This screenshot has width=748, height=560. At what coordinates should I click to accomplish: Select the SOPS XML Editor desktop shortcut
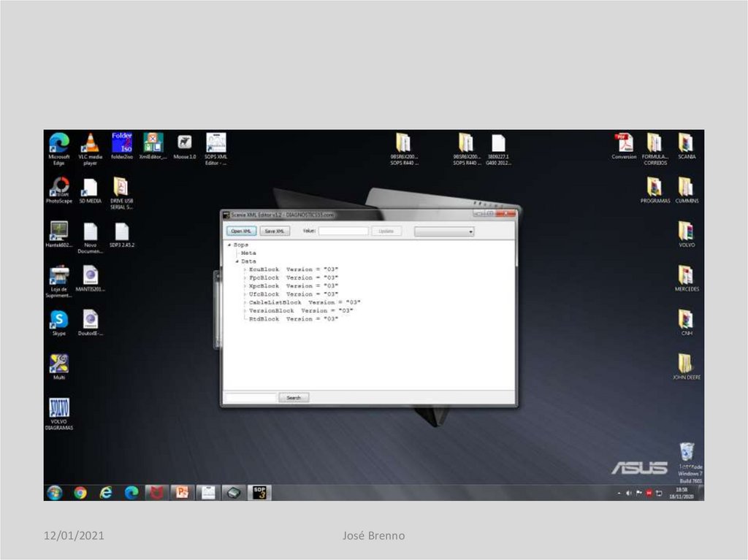216,149
